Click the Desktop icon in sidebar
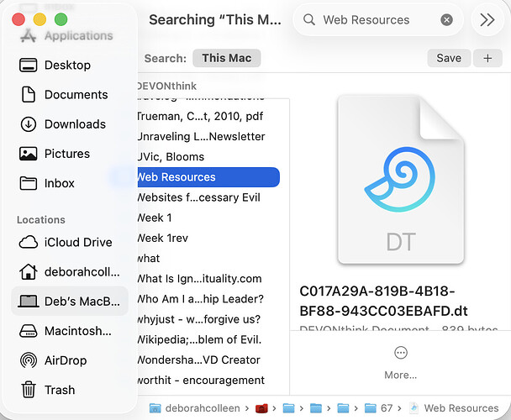 (x=28, y=65)
